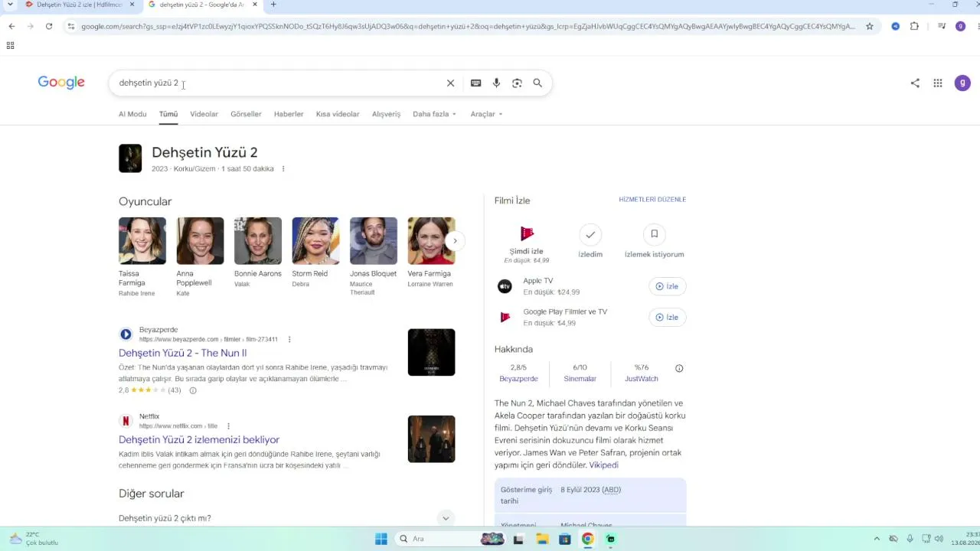
Task: Share this search via the share icon
Action: click(x=915, y=83)
